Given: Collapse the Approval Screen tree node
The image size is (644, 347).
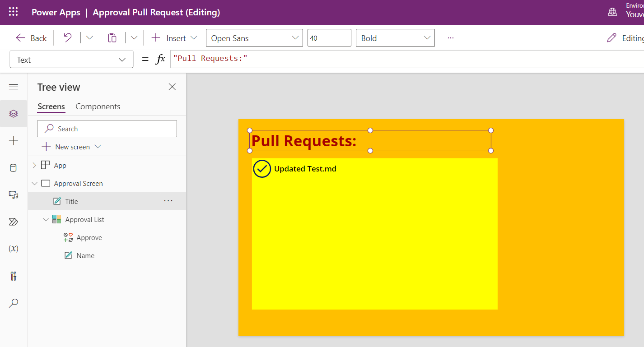Looking at the screenshot, I should (x=35, y=183).
